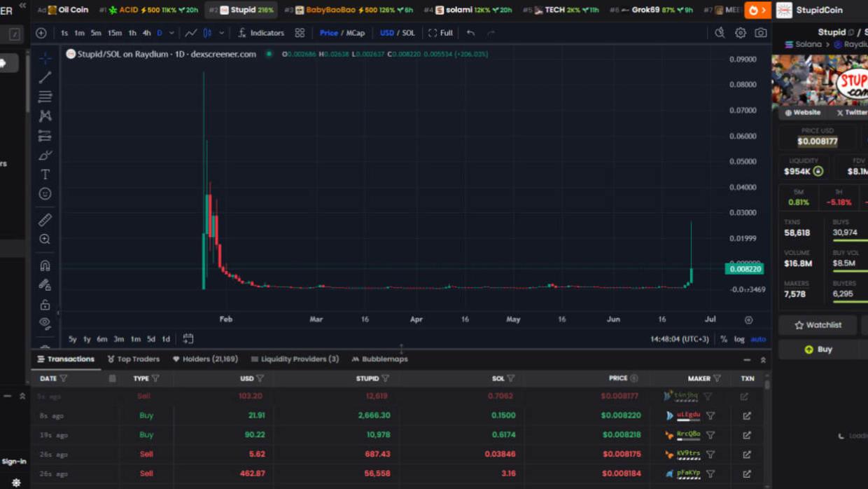Redo the chart action

coord(491,33)
